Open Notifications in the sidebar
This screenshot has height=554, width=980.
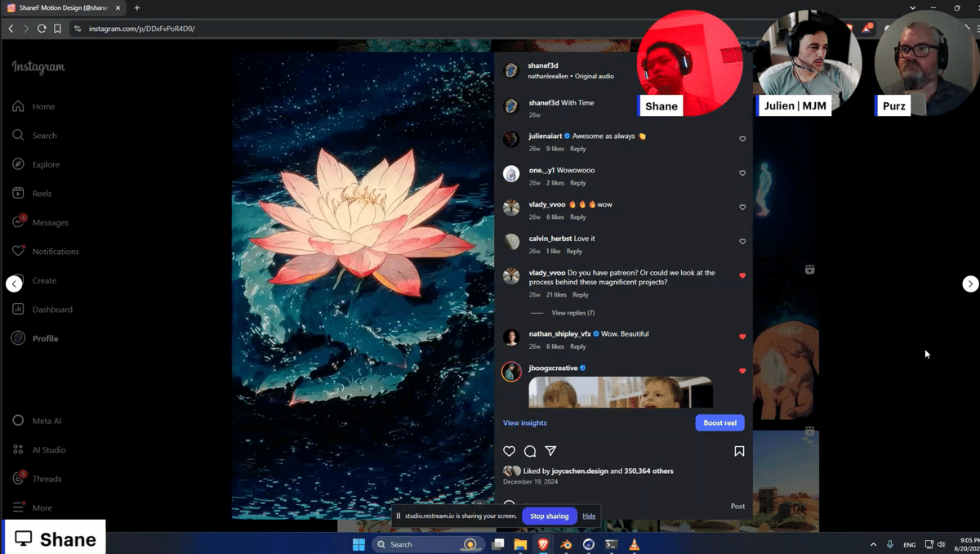coord(45,252)
